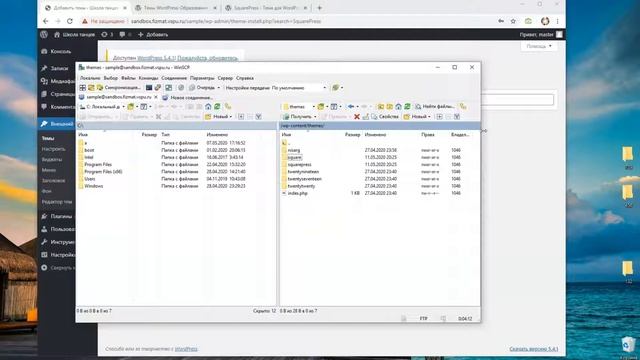
Task: Open the Queue dropdown in WinSCP toolbar
Action: pyautogui.click(x=205, y=87)
